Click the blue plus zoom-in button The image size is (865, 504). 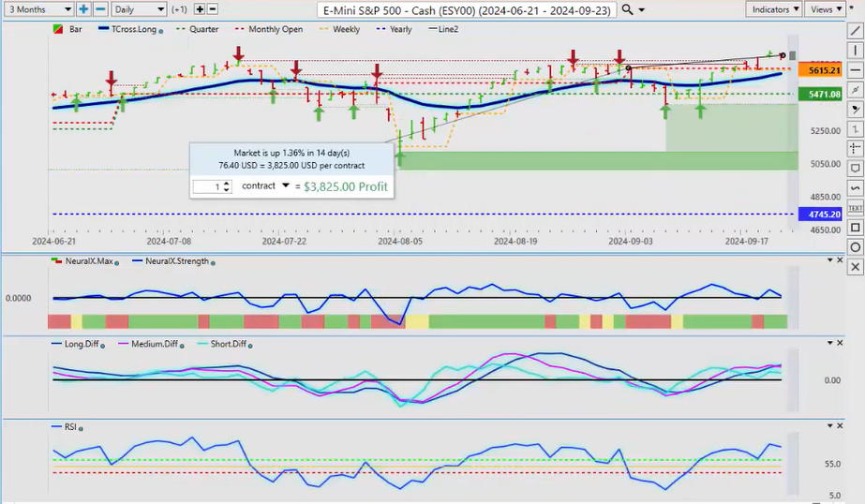83,9
